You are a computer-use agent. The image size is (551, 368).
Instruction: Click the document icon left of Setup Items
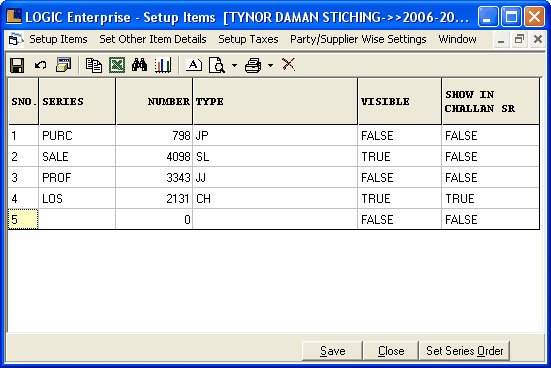(15, 39)
